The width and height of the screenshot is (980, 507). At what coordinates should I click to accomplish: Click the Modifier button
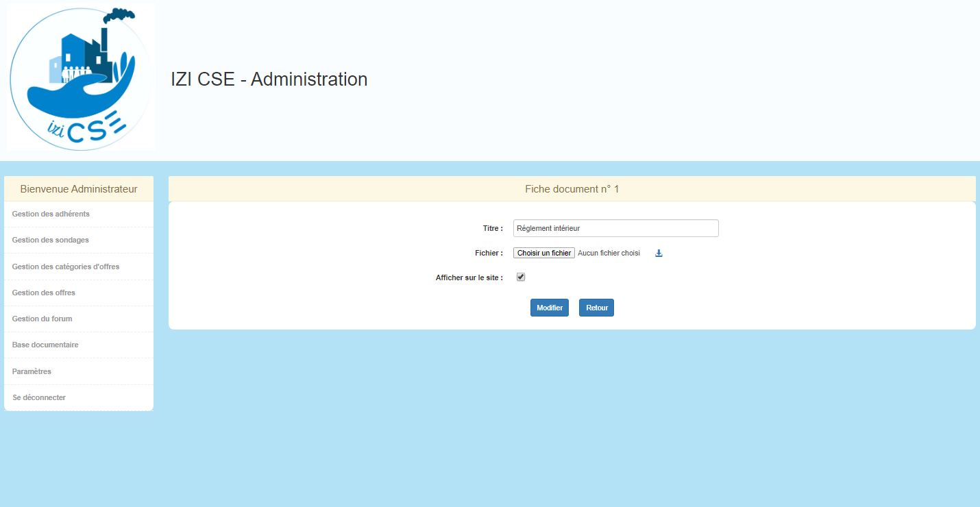pos(549,308)
